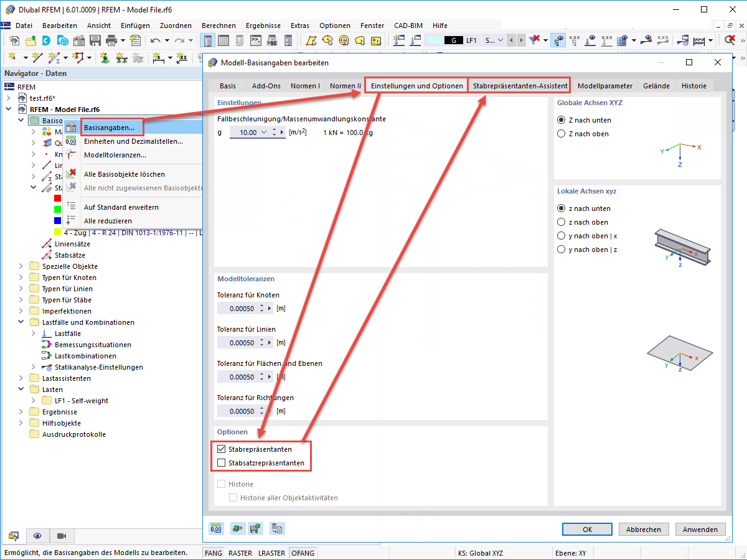Expand the LF1 - Self-weight node
This screenshot has width=747, height=560.
point(34,401)
